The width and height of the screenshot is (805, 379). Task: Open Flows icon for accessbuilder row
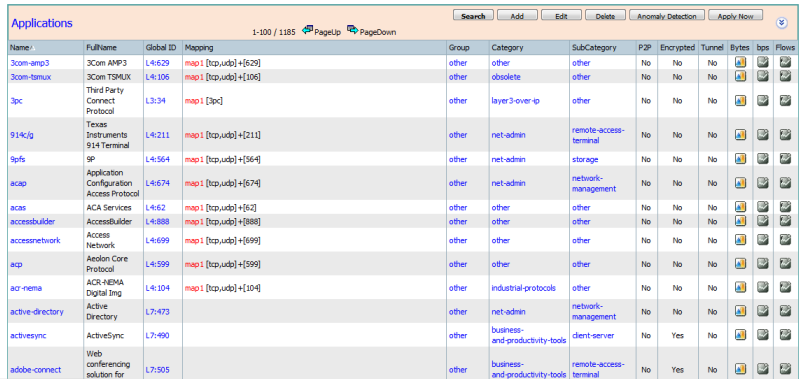(x=785, y=221)
